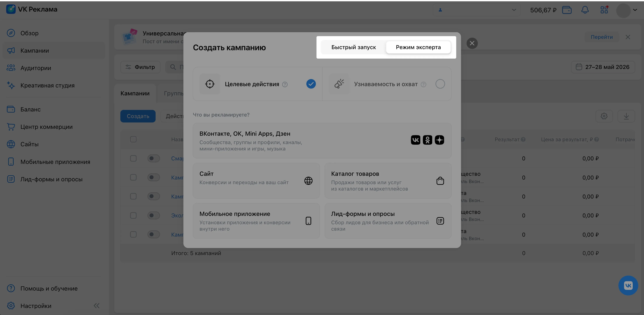This screenshot has height=315, width=644.
Task: Open the Фильтр button
Action: tap(140, 67)
